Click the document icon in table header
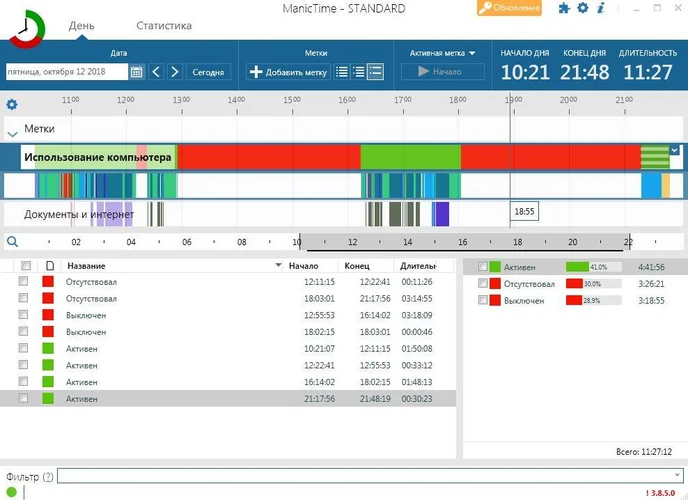The width and height of the screenshot is (688, 500). pyautogui.click(x=50, y=265)
